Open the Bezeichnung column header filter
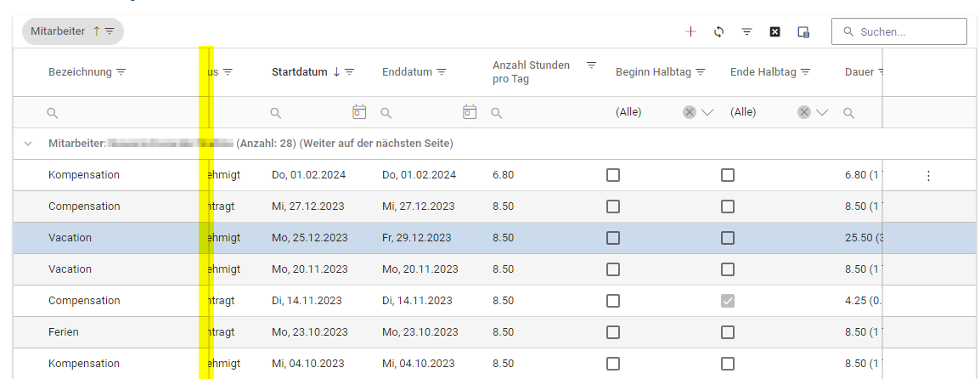Screen dimensions: 980x379 click(121, 72)
